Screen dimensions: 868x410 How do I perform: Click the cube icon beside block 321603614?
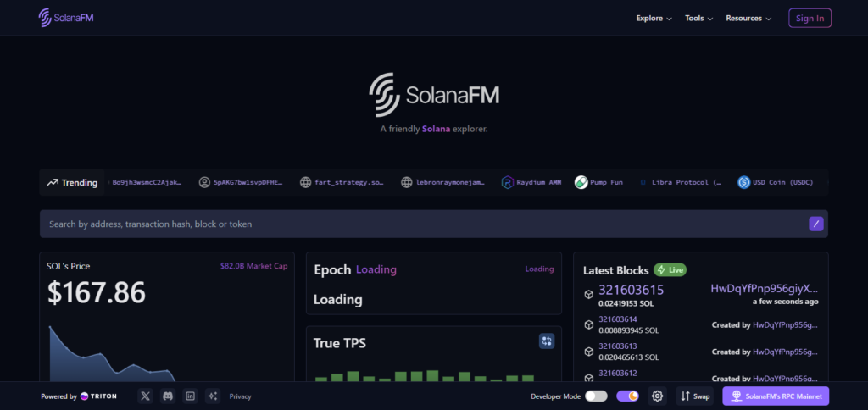[x=588, y=324]
